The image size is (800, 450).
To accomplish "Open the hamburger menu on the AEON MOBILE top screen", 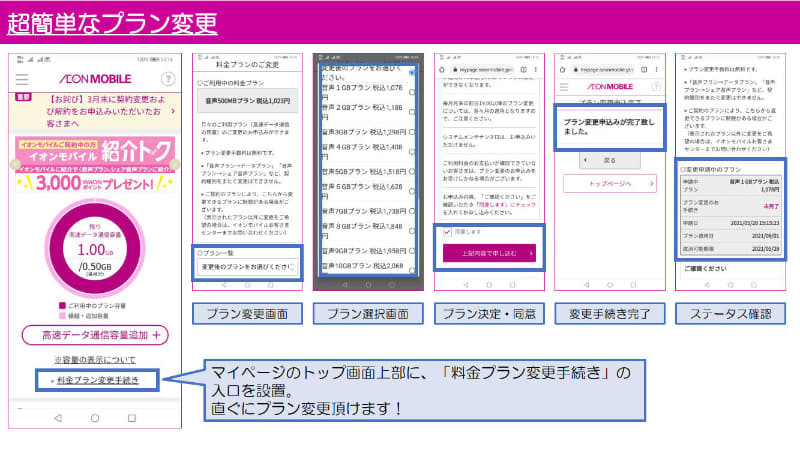I will [x=22, y=80].
